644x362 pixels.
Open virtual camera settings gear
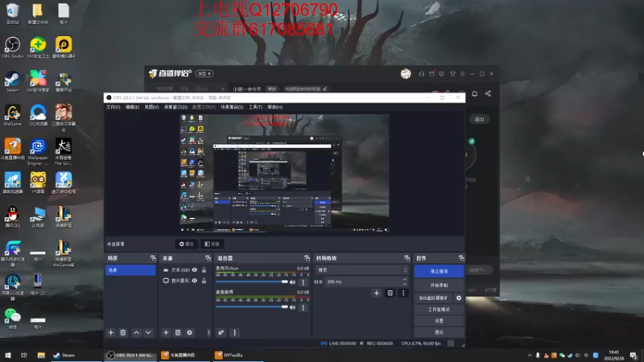pos(459,298)
